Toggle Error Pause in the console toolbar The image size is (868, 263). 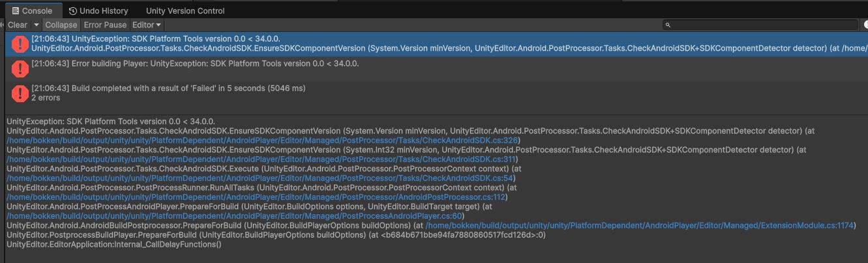tap(105, 25)
